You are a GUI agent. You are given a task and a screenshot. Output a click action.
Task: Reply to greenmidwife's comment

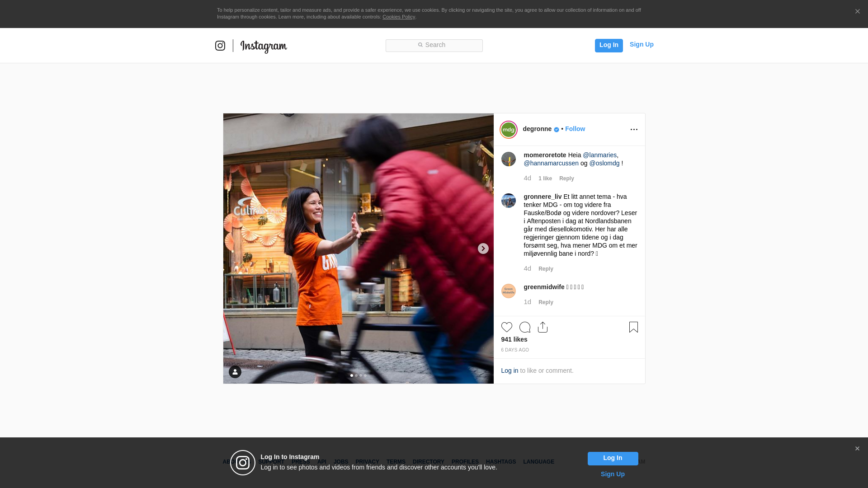[x=546, y=302]
